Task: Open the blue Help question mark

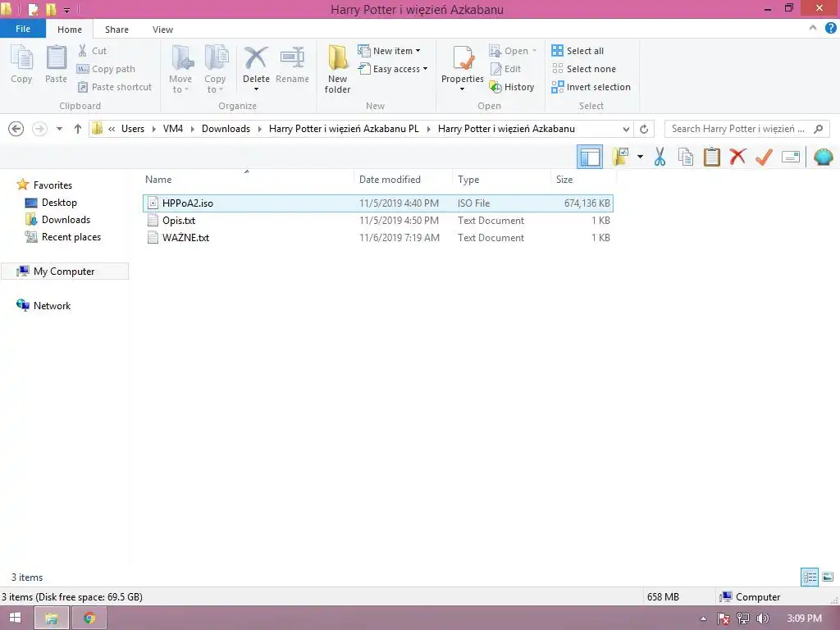Action: [830, 29]
